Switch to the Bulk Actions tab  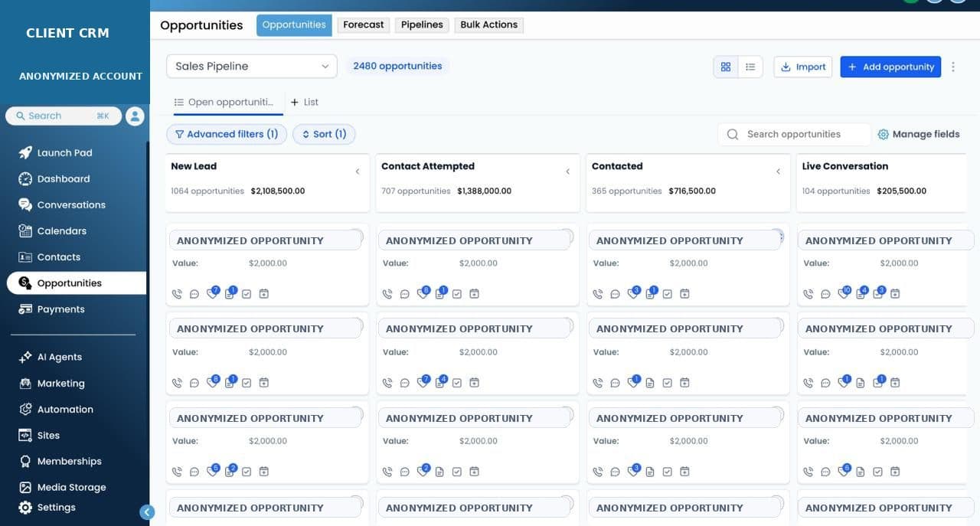click(489, 25)
